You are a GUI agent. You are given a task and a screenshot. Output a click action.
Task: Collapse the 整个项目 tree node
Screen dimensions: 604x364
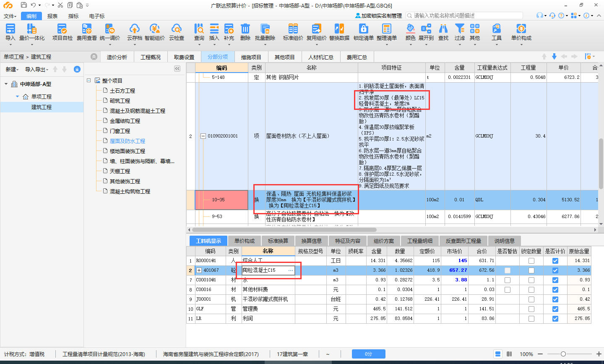tap(89, 80)
